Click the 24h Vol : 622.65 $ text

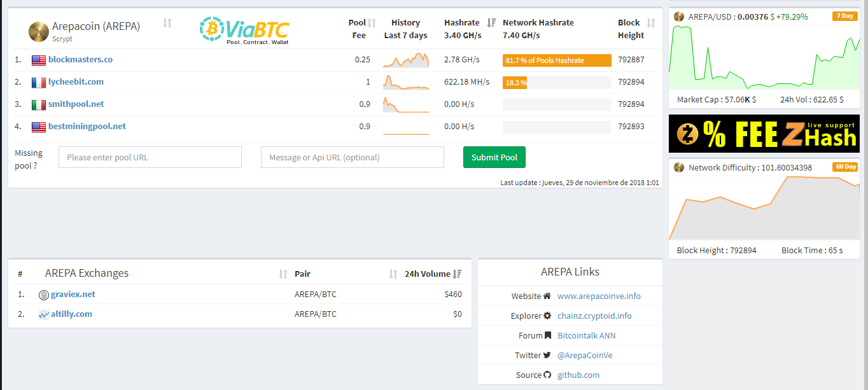pos(812,99)
